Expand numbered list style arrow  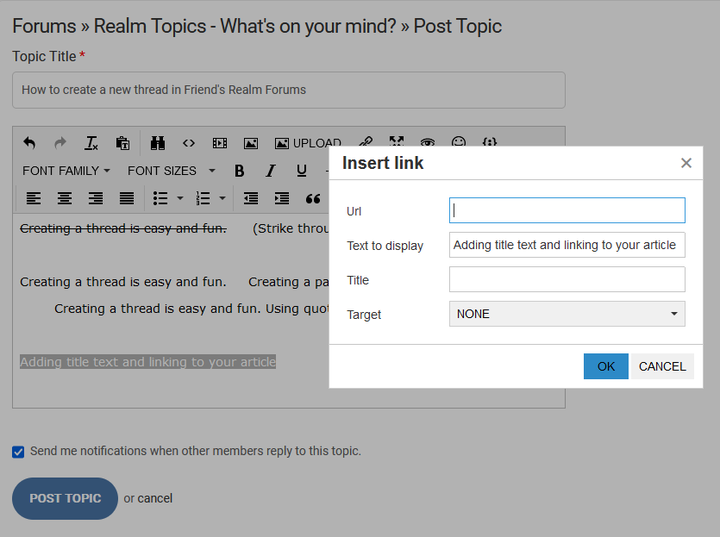[x=222, y=198]
